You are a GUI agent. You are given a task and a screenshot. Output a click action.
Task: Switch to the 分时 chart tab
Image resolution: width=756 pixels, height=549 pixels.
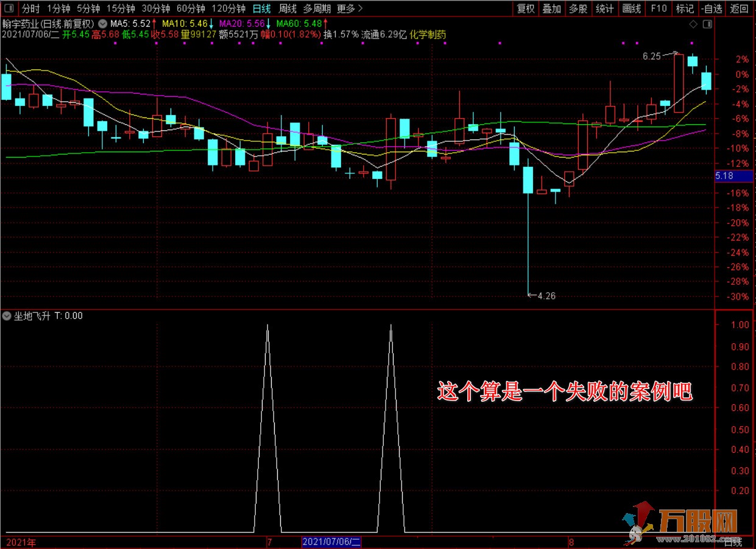(30, 9)
